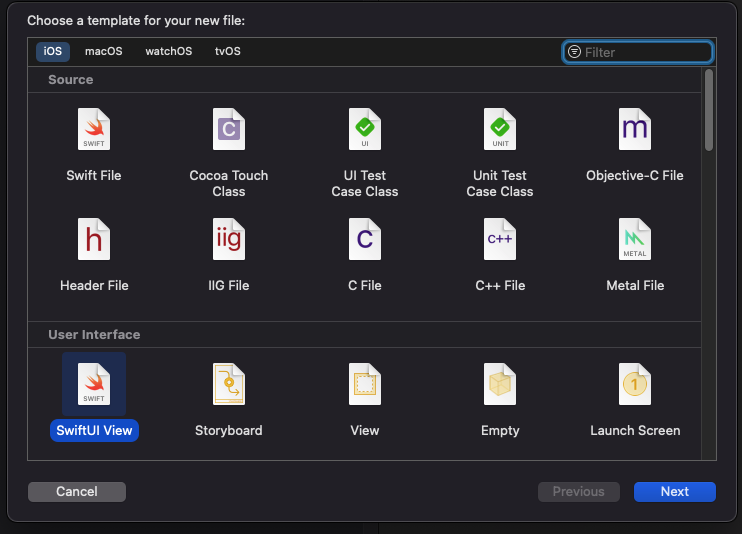Select the C File template icon
This screenshot has width=742, height=534.
coord(364,239)
